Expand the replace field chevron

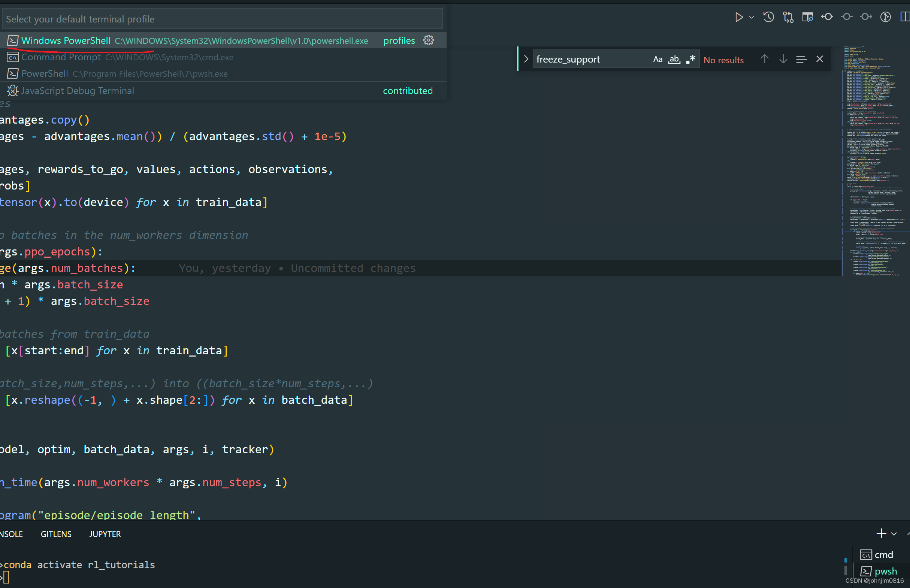pos(526,59)
